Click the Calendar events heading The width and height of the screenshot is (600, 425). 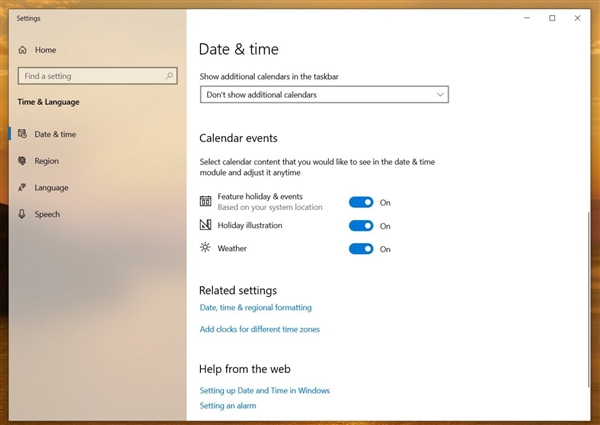click(x=238, y=138)
